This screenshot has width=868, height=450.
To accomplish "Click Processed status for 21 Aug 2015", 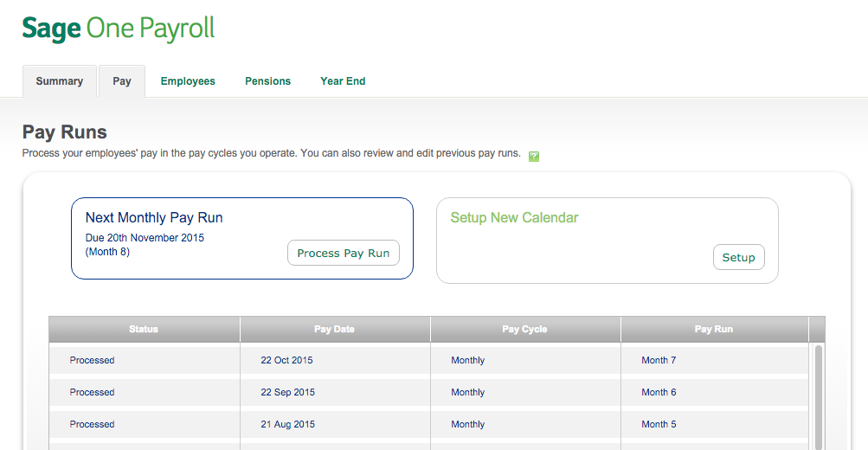I will [92, 425].
